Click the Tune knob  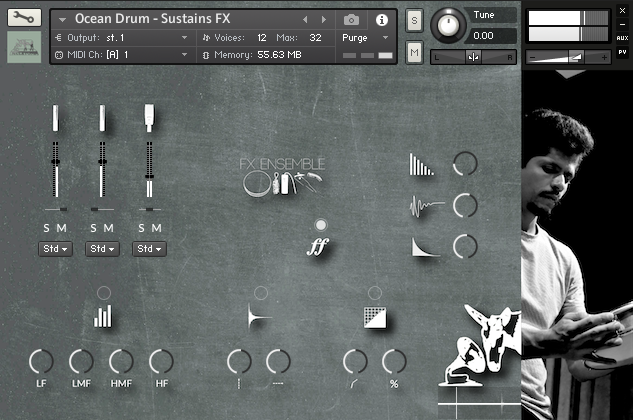coord(448,26)
